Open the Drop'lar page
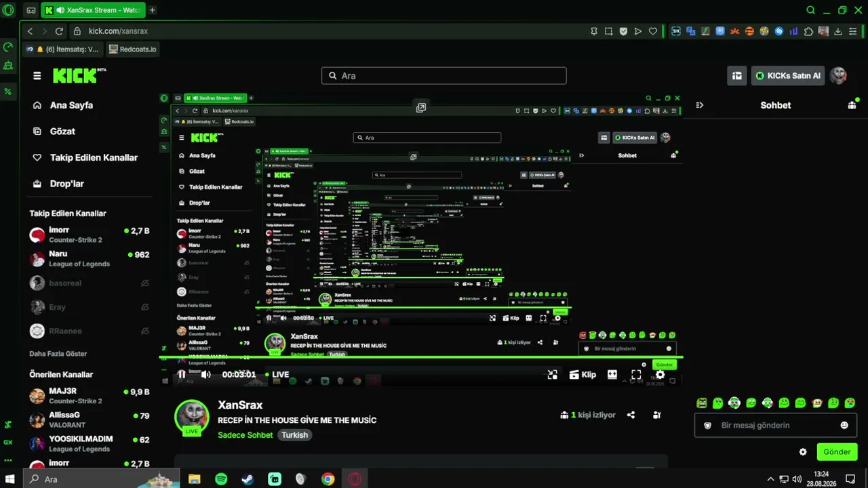This screenshot has height=488, width=868. click(58, 184)
